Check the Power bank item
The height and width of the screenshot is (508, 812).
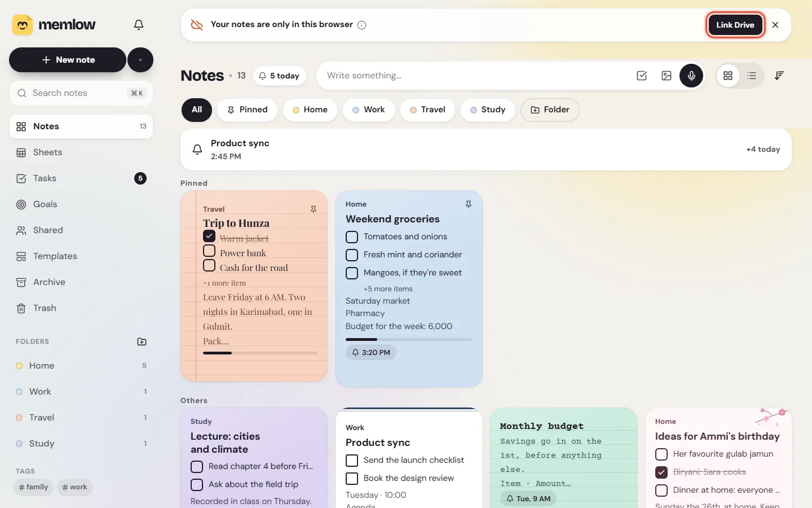[209, 251]
